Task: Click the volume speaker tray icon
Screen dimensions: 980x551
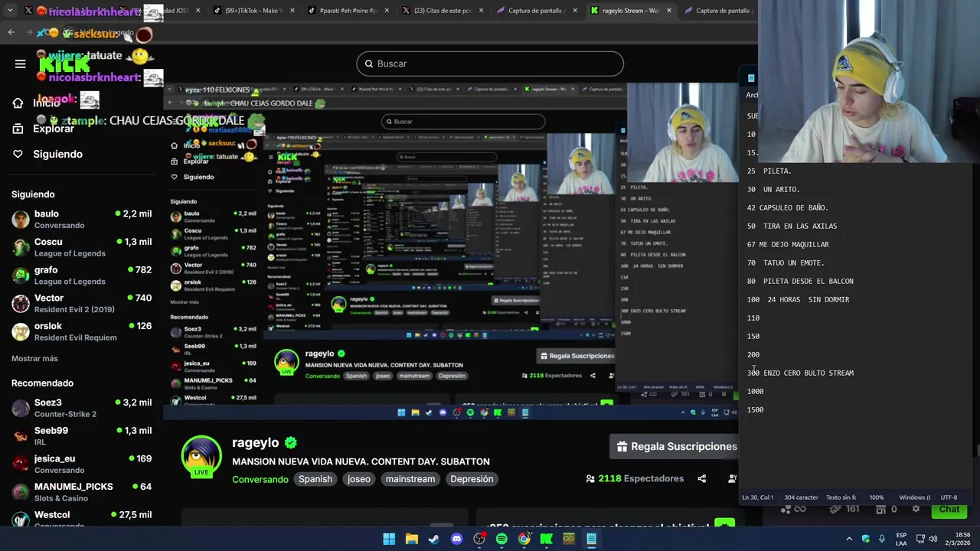Action: (933, 539)
